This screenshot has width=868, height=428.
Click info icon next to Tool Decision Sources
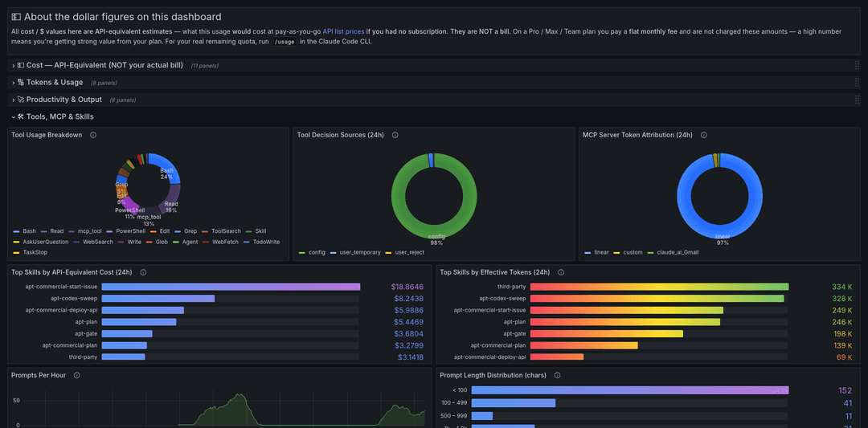pyautogui.click(x=395, y=135)
